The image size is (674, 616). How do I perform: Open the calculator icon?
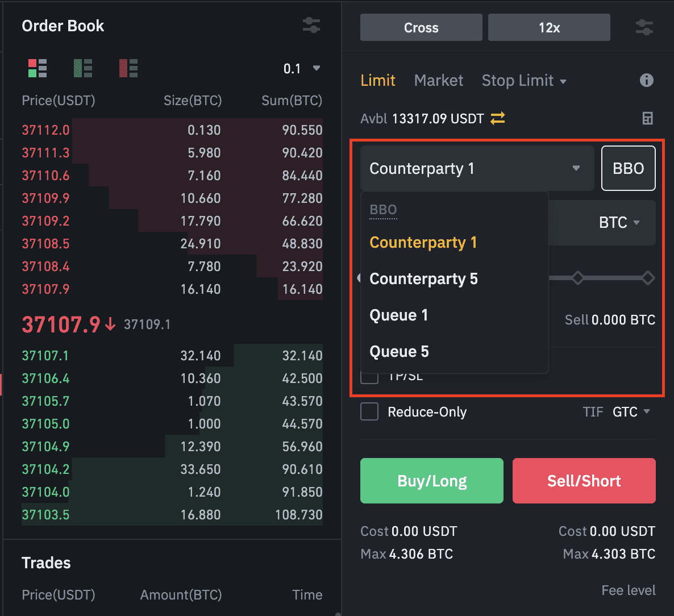click(647, 118)
